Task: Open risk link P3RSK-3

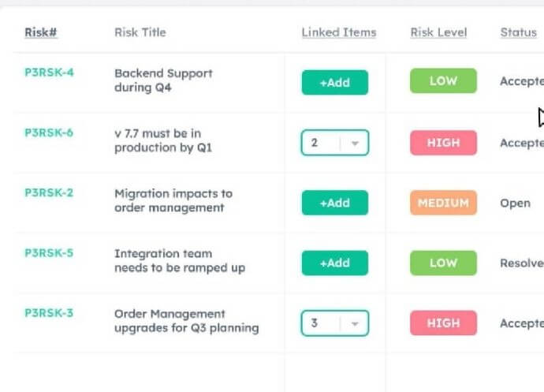Action: coord(49,312)
